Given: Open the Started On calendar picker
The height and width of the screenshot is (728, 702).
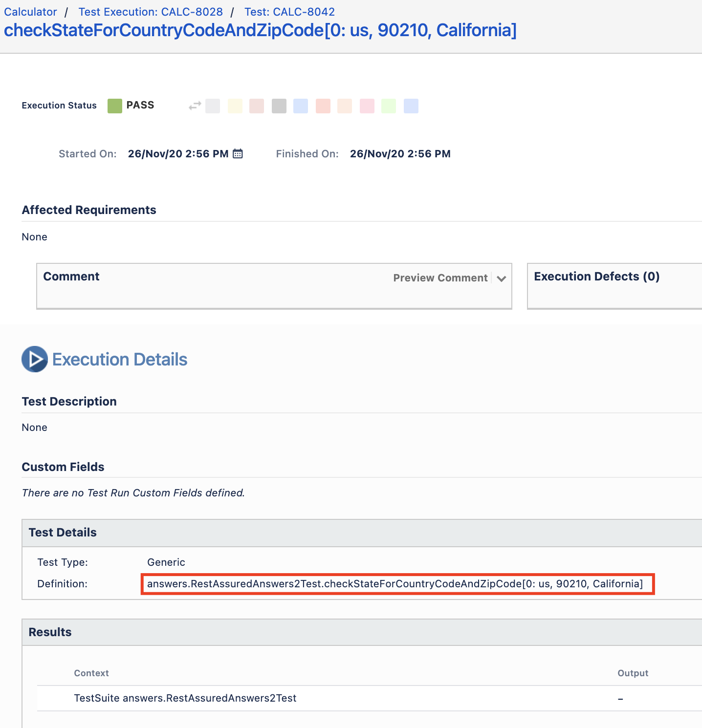Looking at the screenshot, I should (238, 154).
